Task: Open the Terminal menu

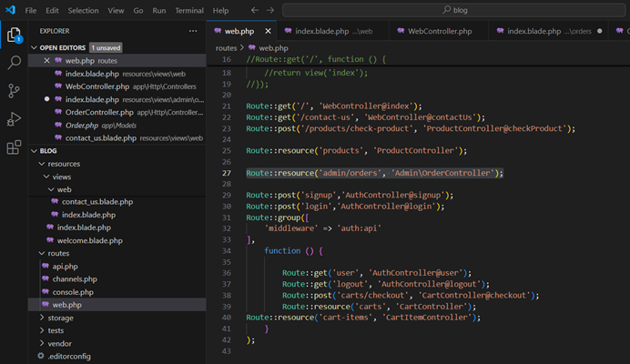Action: (x=189, y=10)
